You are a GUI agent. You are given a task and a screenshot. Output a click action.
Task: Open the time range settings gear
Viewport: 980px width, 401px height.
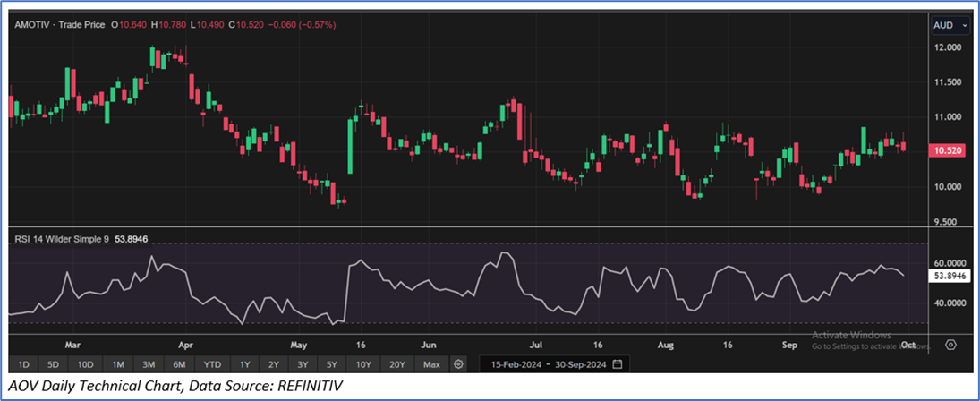(458, 364)
